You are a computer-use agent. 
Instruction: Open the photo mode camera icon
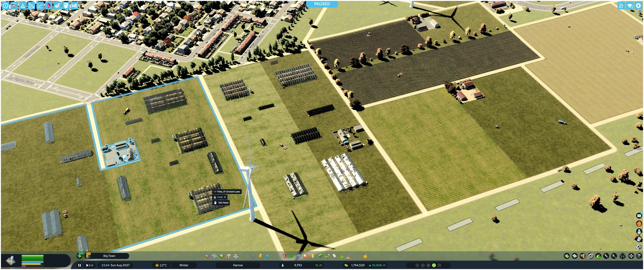[639, 256]
